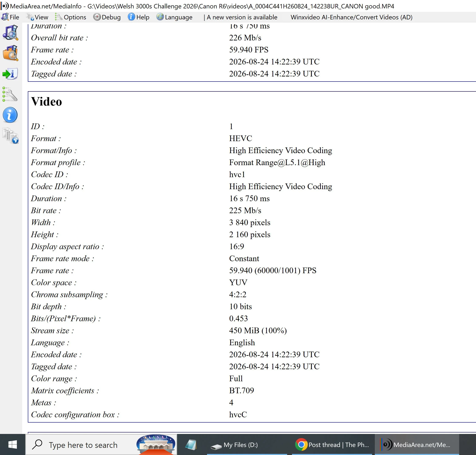Click the taskbar search box
This screenshot has width=476, height=455.
click(x=101, y=445)
